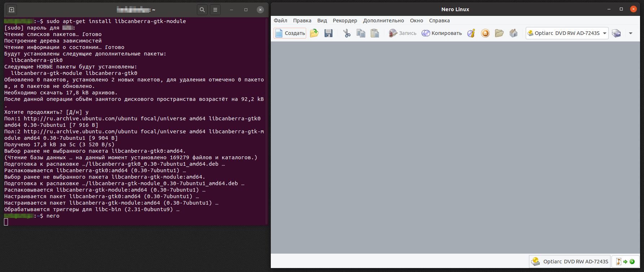Screen dimensions: 644x272
Task: Click the music note status bar indicator
Action: (625, 262)
